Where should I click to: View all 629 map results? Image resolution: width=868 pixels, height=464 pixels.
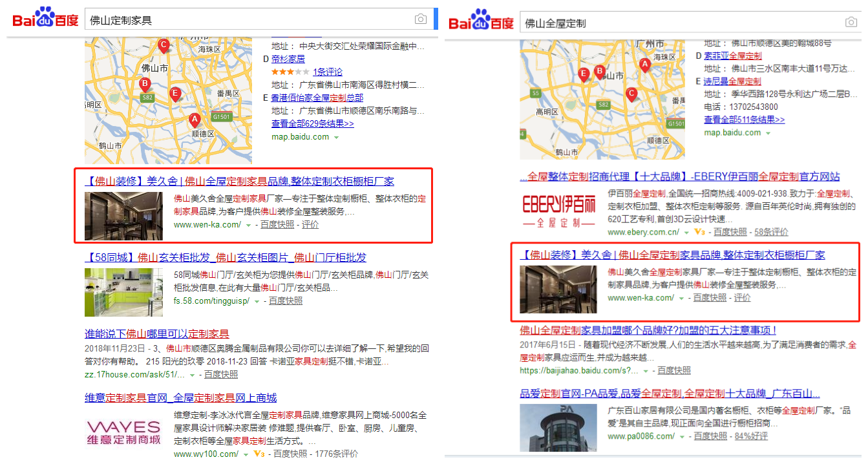[313, 123]
